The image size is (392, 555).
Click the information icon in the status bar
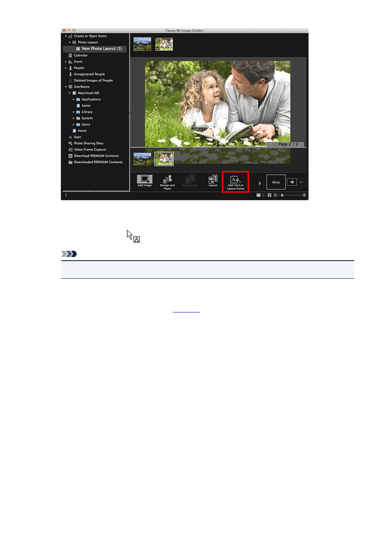pos(66,195)
